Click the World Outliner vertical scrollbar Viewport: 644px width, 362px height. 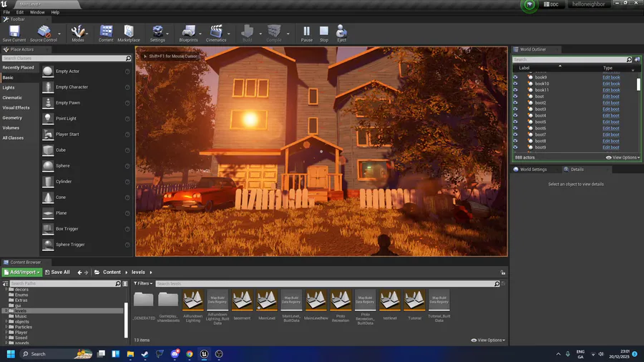pyautogui.click(x=638, y=84)
